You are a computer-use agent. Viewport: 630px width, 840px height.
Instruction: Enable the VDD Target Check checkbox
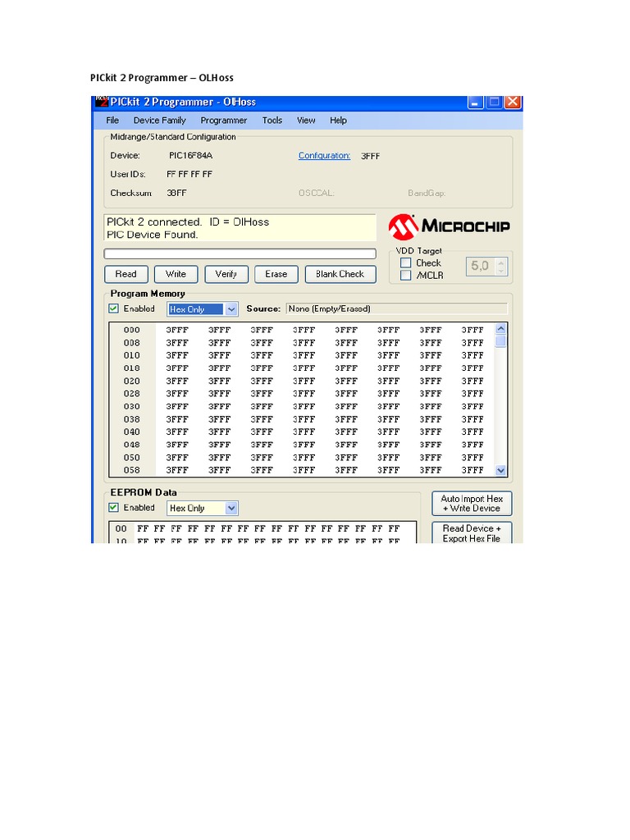tap(405, 263)
